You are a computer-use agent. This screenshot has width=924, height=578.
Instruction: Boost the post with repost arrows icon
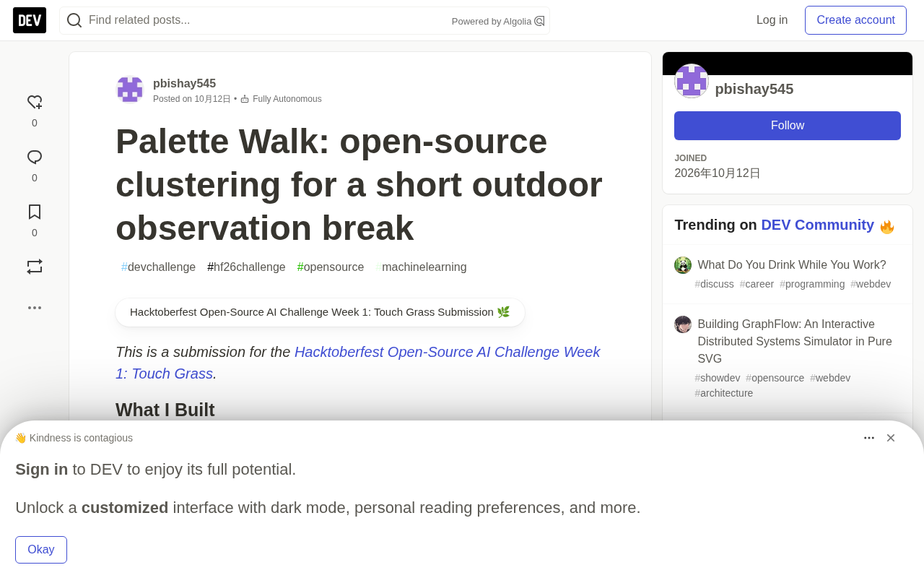[35, 267]
